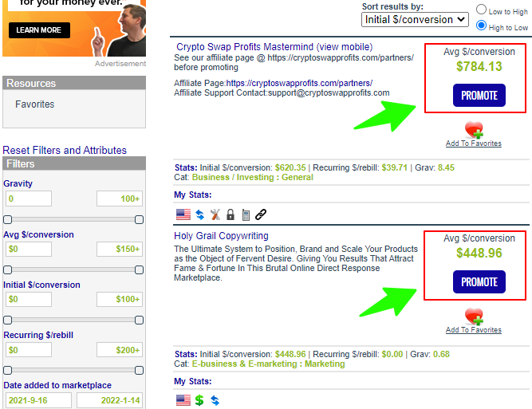The width and height of the screenshot is (532, 409).
Task: Add Holy Grail Copywriting to Favorites link
Action: click(474, 330)
